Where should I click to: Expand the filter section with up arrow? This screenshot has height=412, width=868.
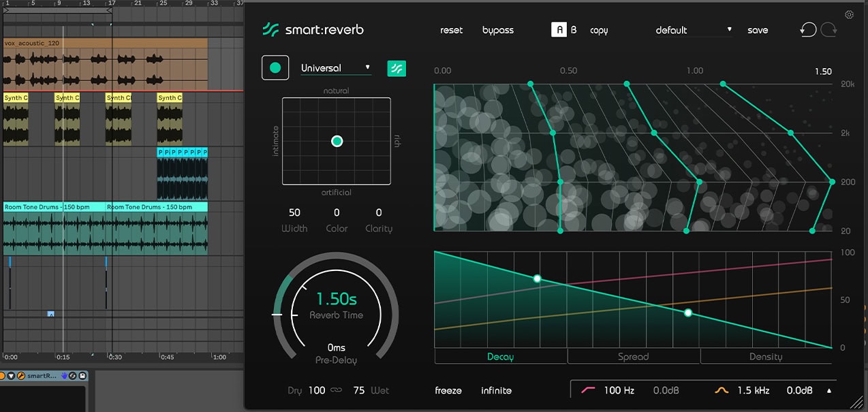click(x=829, y=391)
